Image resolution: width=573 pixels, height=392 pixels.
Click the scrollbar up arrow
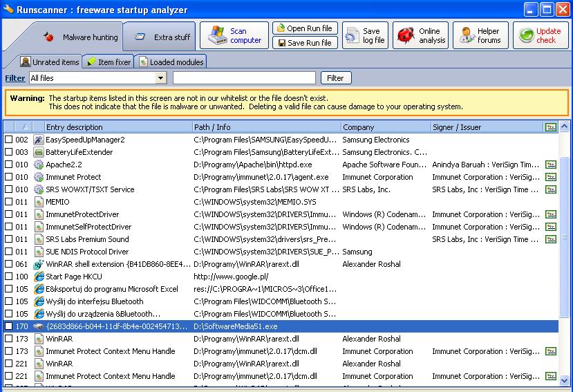pyautogui.click(x=564, y=127)
